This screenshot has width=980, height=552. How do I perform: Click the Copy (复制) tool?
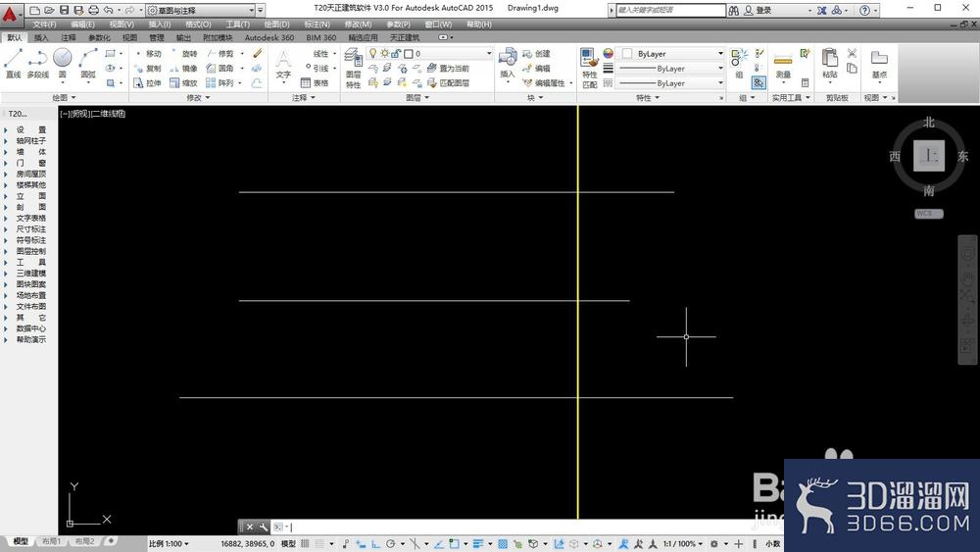pyautogui.click(x=148, y=68)
